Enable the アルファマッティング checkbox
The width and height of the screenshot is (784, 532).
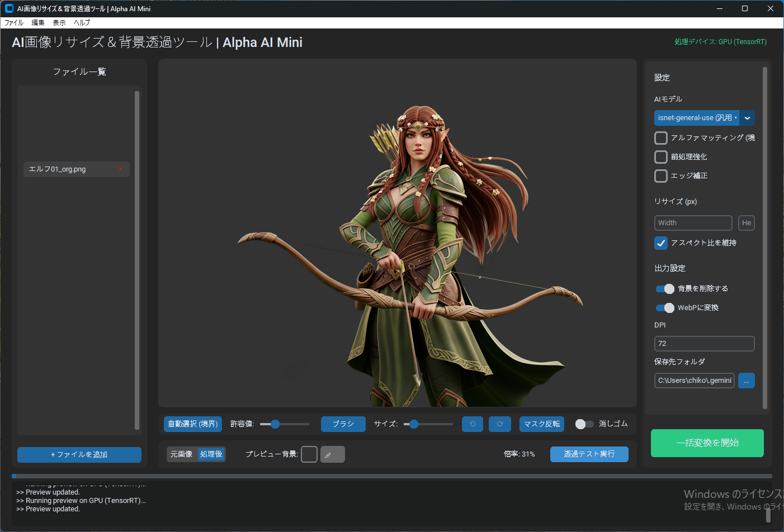(661, 138)
